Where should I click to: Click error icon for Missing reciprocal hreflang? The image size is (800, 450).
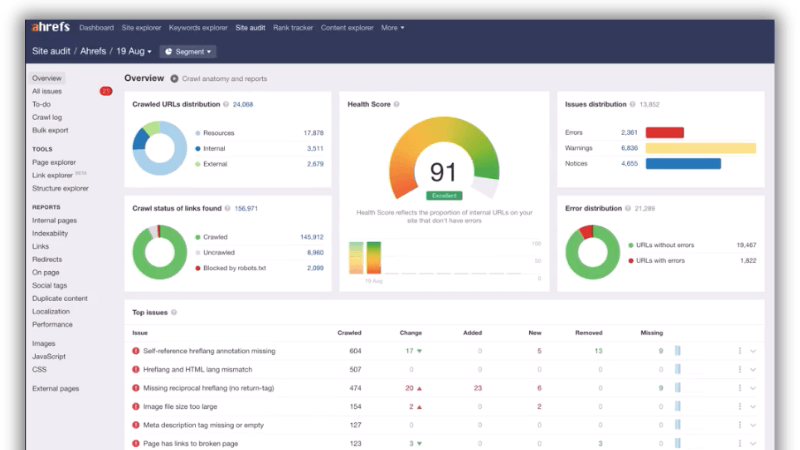136,388
